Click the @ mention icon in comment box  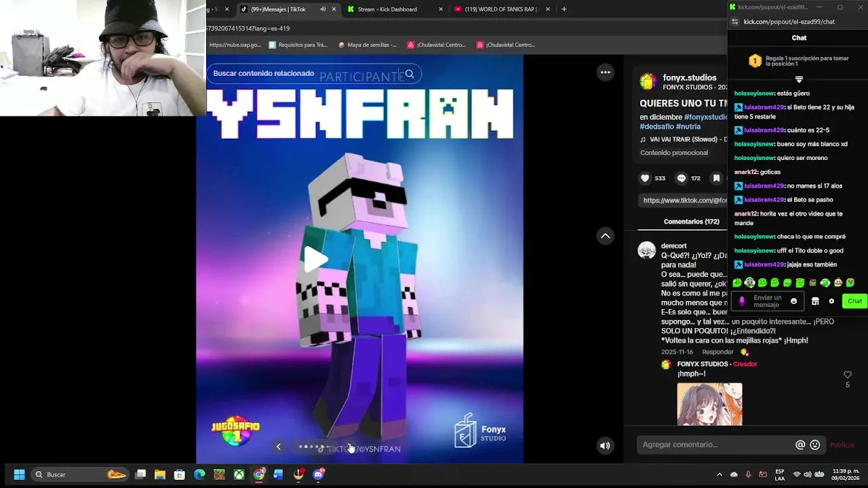(x=800, y=445)
